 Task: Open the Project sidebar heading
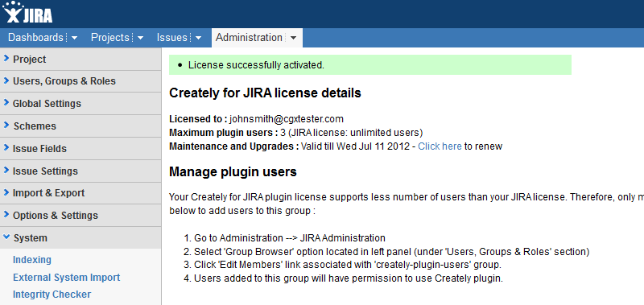coord(30,60)
